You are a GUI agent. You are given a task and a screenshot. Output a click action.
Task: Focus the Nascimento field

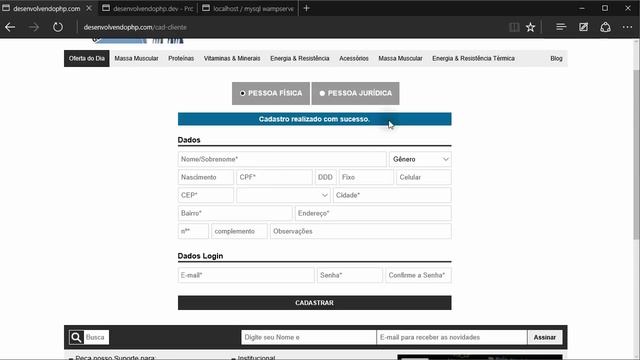[206, 177]
